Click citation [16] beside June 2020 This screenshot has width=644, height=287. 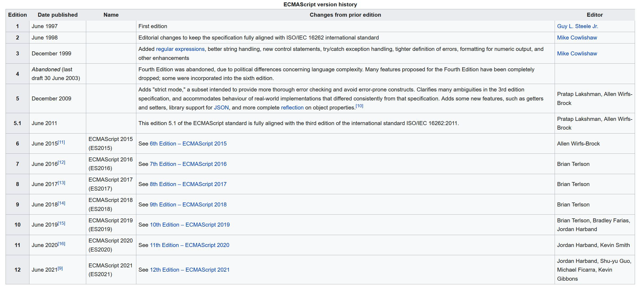(x=61, y=244)
